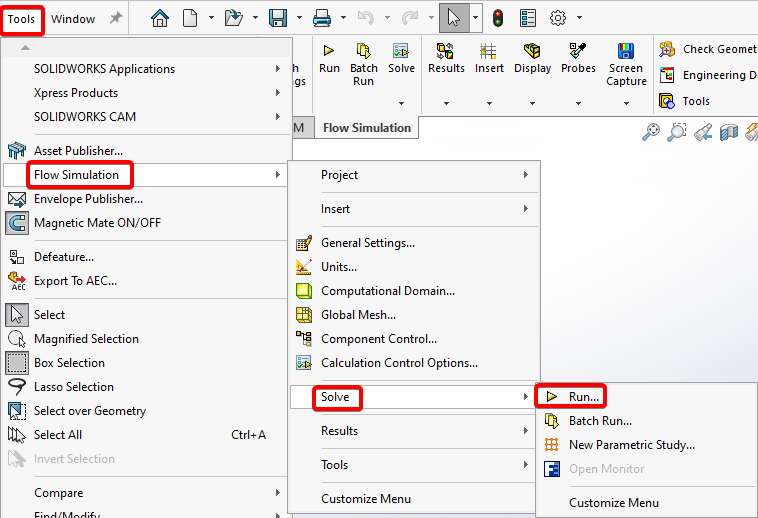The height and width of the screenshot is (518, 758).
Task: Click the Save floppy disk icon
Action: pyautogui.click(x=278, y=18)
